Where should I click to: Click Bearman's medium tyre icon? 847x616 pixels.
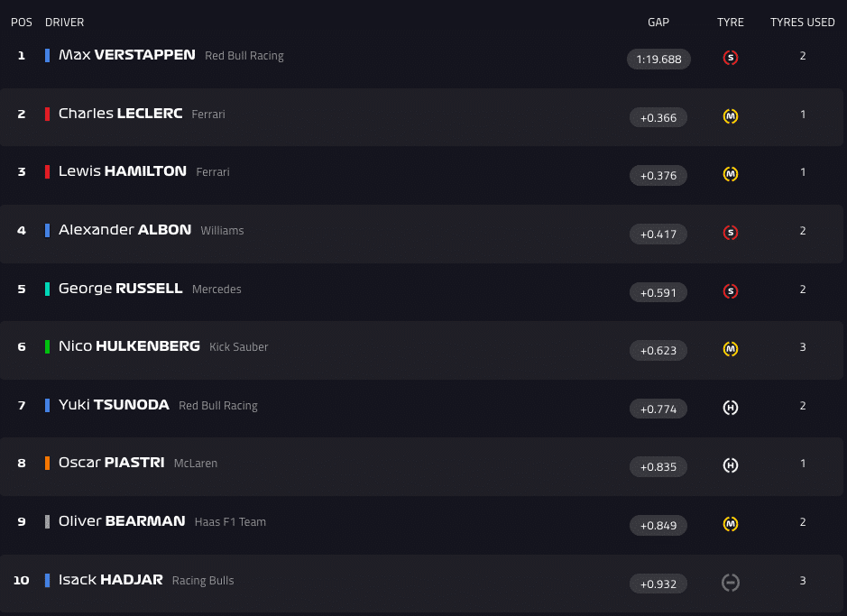point(731,524)
